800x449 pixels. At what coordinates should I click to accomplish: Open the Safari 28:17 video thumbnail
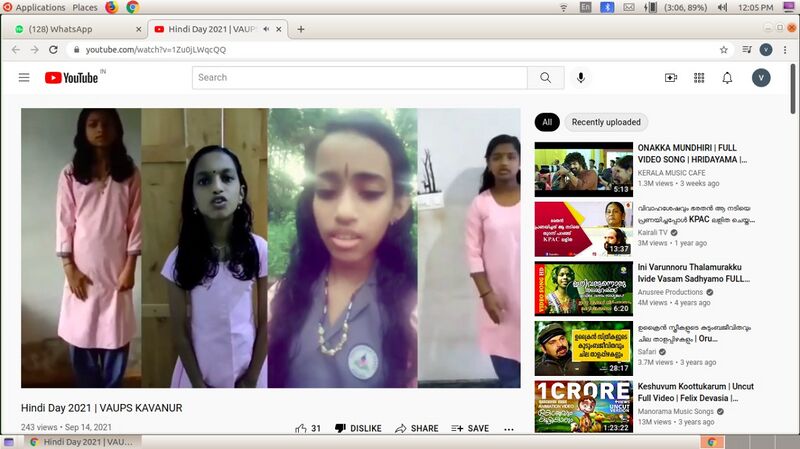pyautogui.click(x=584, y=348)
